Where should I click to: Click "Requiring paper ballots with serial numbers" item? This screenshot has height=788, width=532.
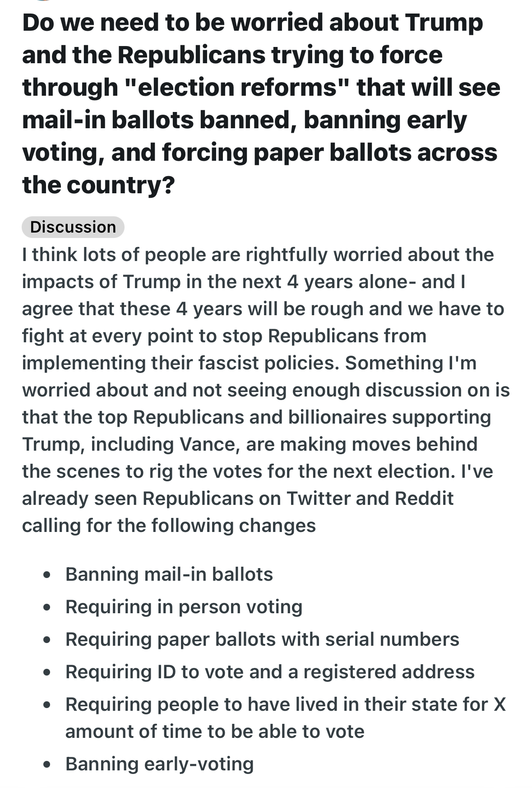[262, 639]
